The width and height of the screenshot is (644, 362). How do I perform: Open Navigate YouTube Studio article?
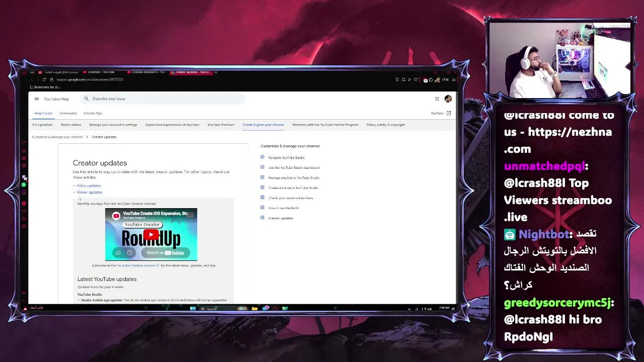tap(286, 157)
